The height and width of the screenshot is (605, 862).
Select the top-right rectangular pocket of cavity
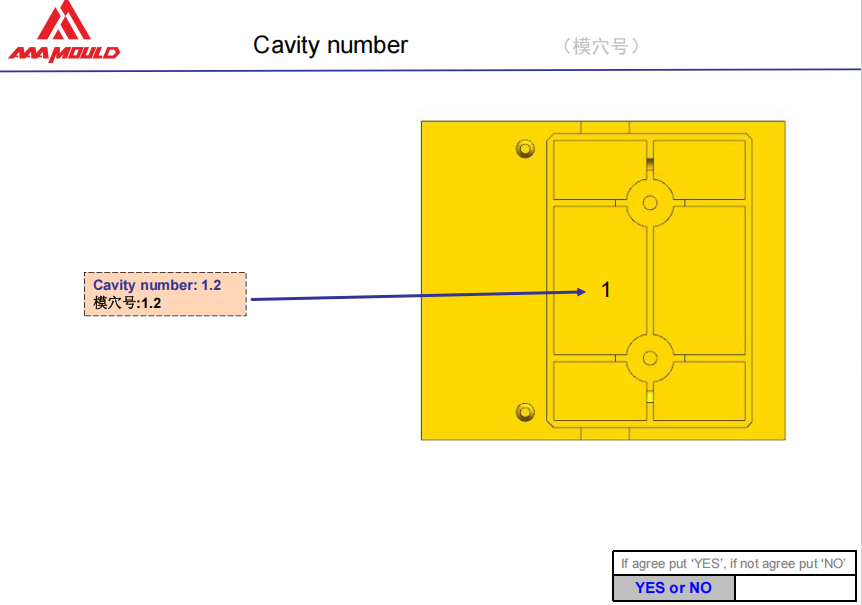click(x=700, y=168)
